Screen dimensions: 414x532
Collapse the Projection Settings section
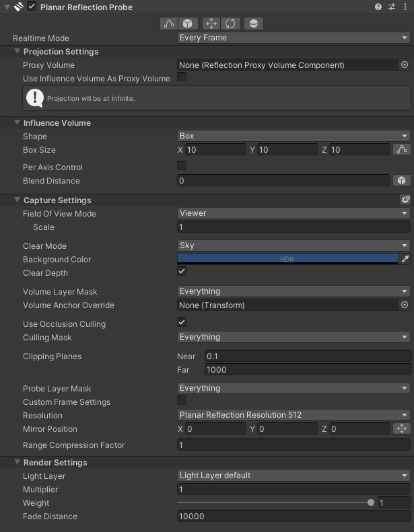tap(18, 52)
